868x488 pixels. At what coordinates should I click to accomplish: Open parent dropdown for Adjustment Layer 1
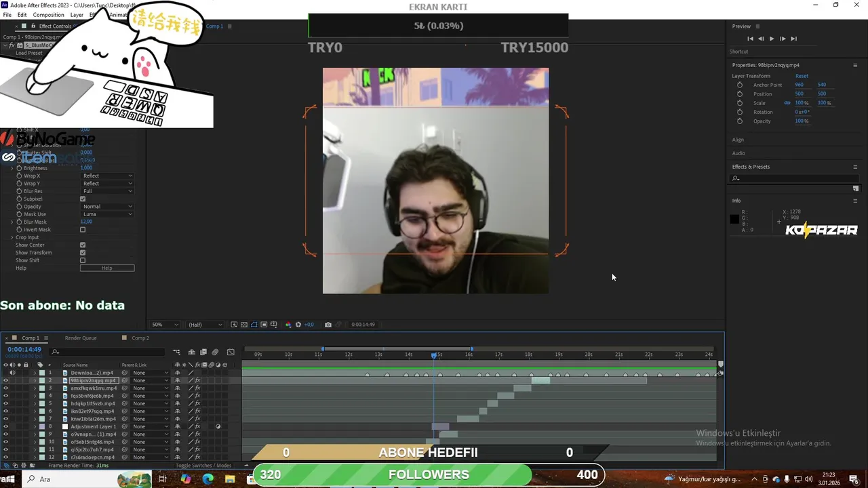(151, 426)
